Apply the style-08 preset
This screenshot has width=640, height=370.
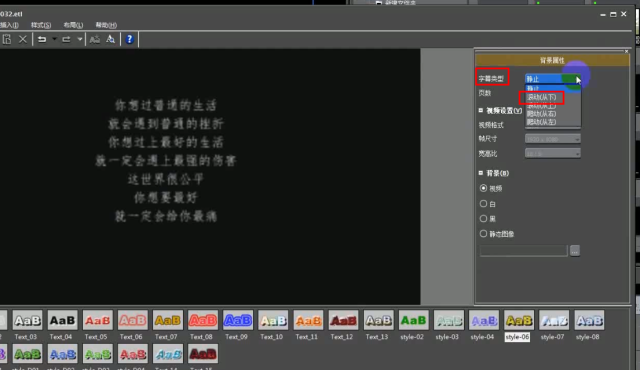(x=589, y=321)
